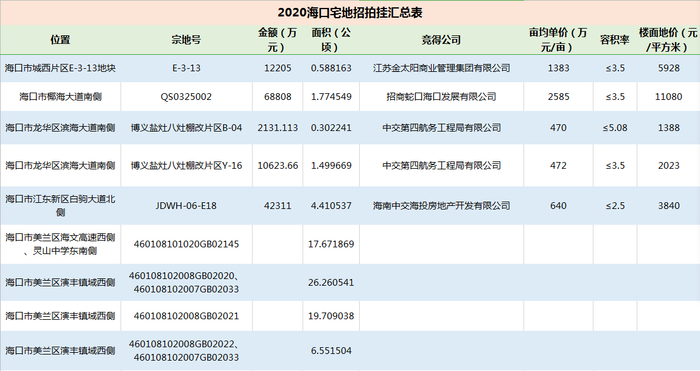
Task: Select the 竞得公司 header cell
Action: pyautogui.click(x=441, y=40)
